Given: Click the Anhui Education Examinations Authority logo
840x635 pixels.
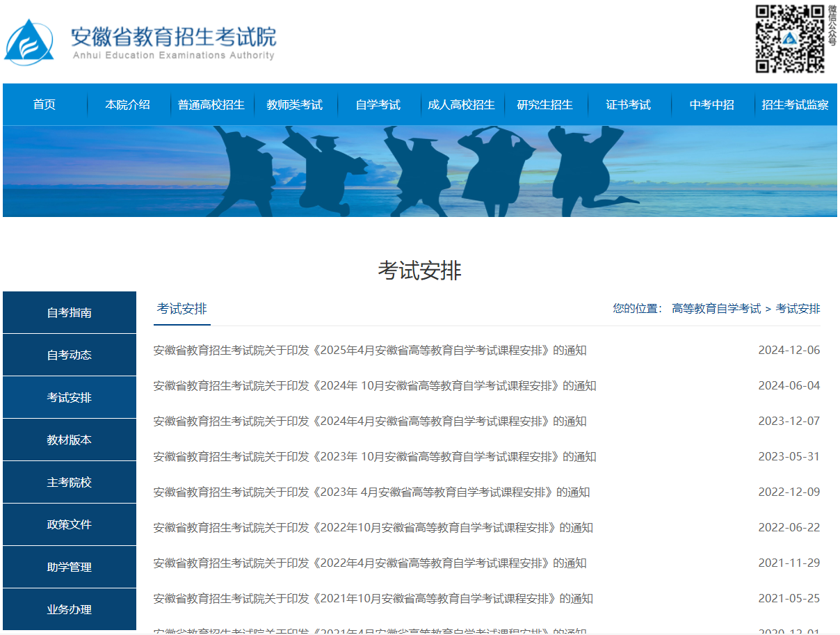Looking at the screenshot, I should coord(139,40).
